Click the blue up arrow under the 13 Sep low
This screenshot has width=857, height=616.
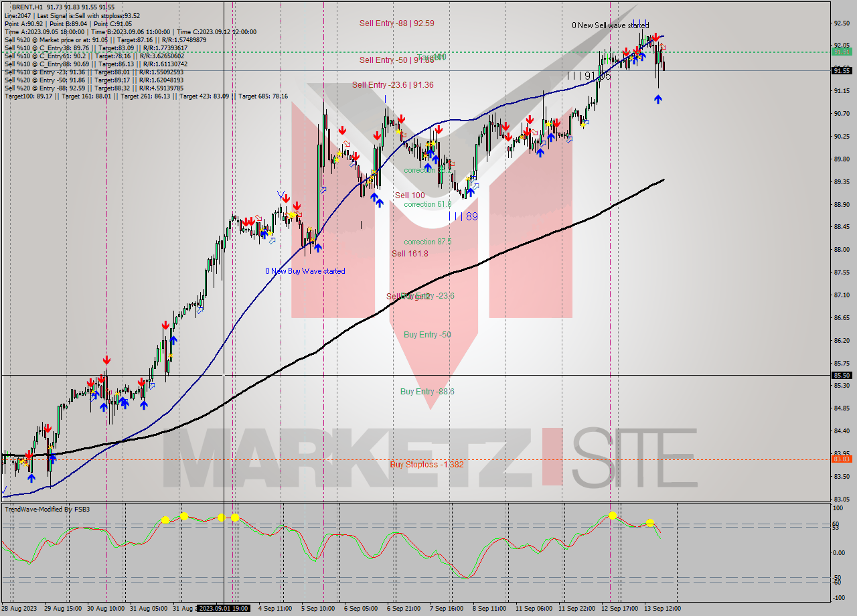(658, 99)
